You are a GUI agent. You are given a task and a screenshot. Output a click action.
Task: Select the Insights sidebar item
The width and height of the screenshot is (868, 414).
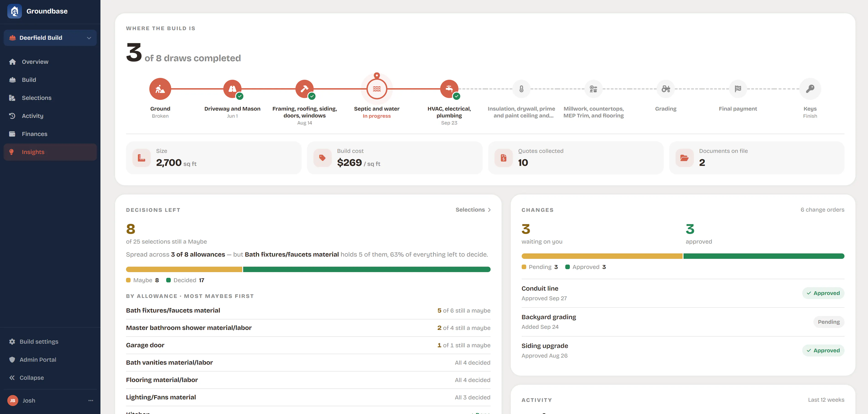point(50,152)
